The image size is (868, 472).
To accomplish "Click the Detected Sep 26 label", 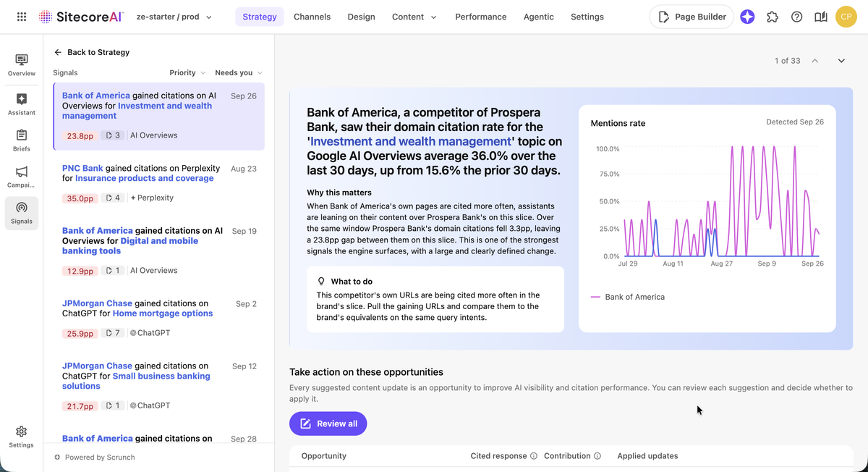I will click(x=795, y=122).
